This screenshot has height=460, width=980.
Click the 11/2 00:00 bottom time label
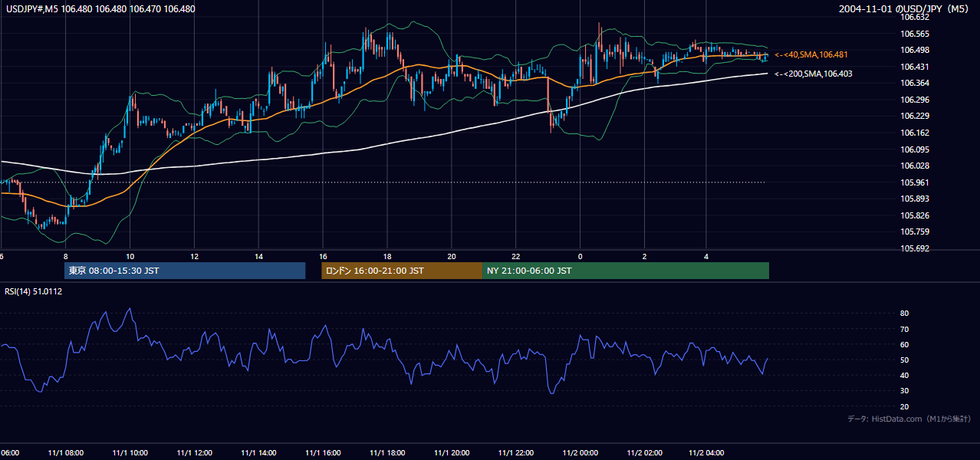click(x=580, y=452)
